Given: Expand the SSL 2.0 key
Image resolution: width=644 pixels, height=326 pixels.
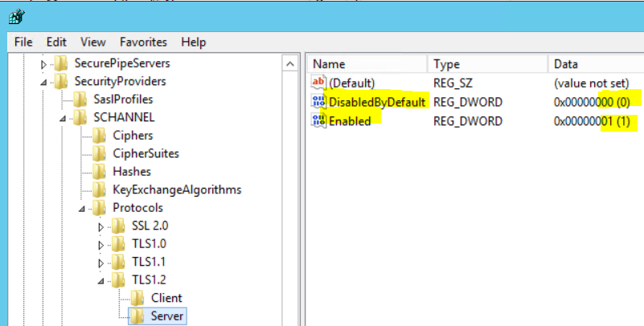Looking at the screenshot, I should tap(100, 226).
